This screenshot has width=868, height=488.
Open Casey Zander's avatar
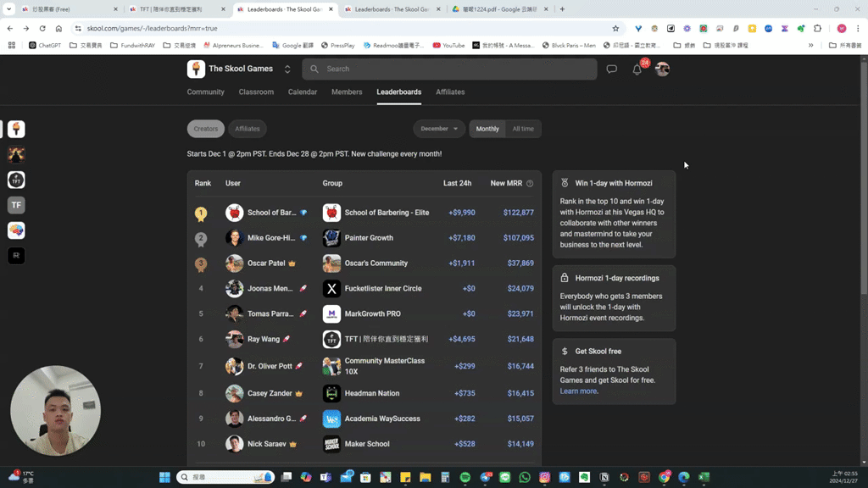point(234,393)
